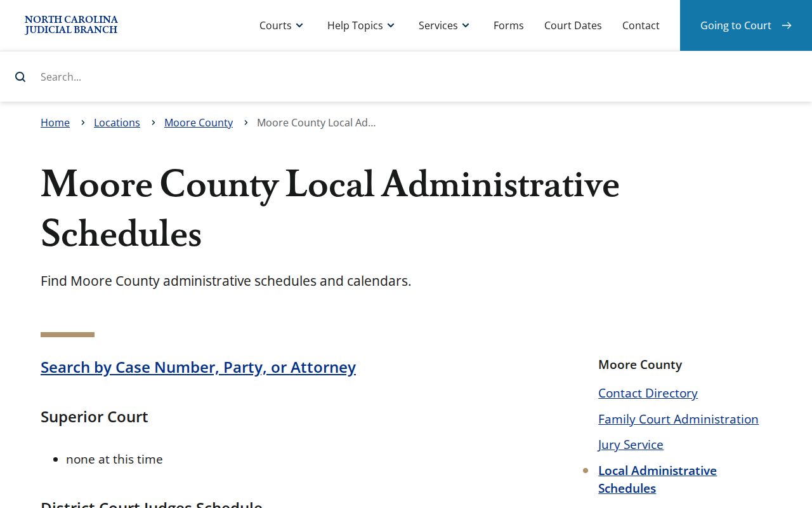This screenshot has height=508, width=812.
Task: Go to Locations breadcrumb link
Action: 117,123
